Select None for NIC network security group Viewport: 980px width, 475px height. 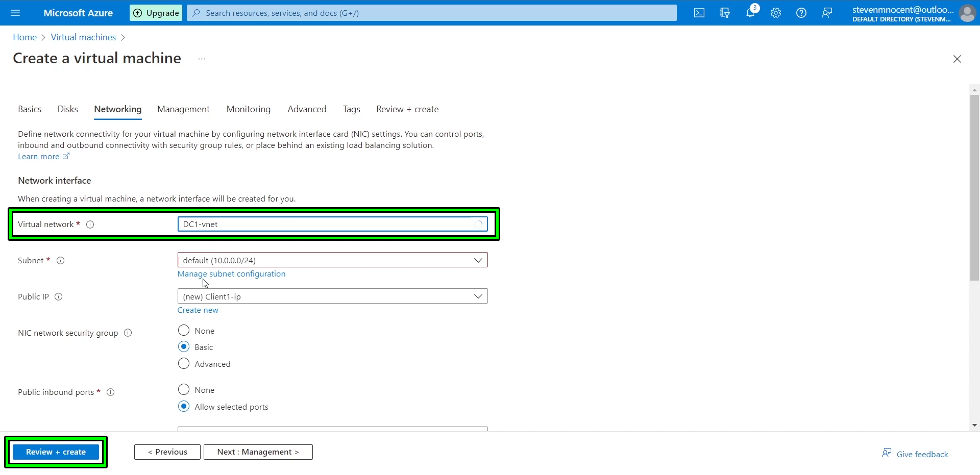click(184, 330)
